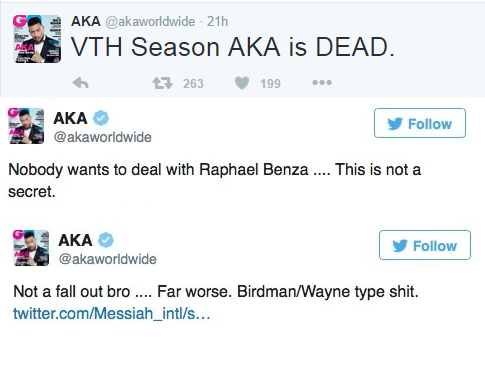Open @akaworldwide handle above the Birdman/Wayne tweet
This screenshot has width=485, height=366.
pos(108,259)
